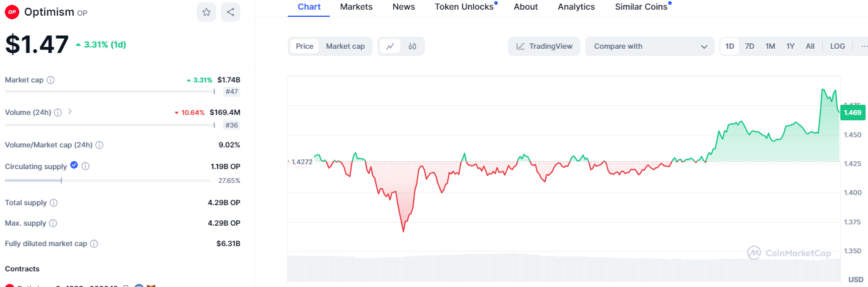
Task: Show Volume/Market cap info icon
Action: click(x=99, y=145)
